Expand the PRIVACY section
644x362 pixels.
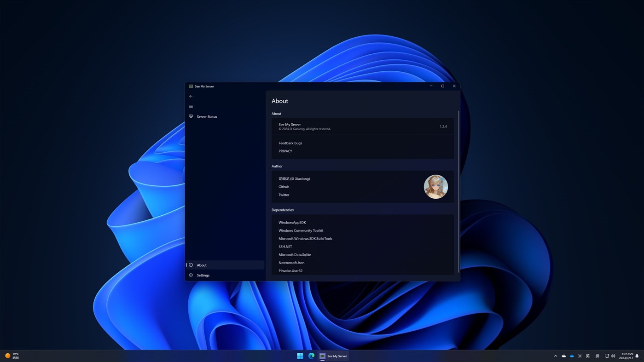pos(285,151)
